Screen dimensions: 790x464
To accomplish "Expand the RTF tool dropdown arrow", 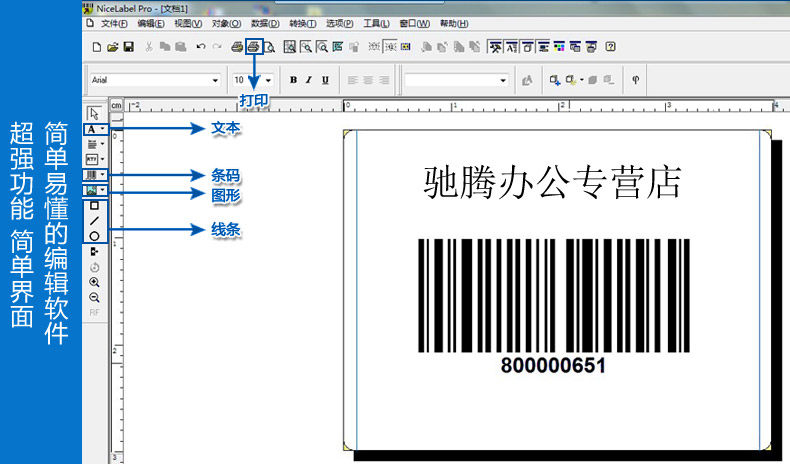I will 103,159.
